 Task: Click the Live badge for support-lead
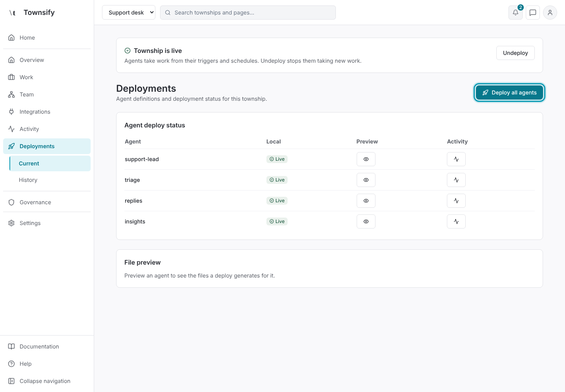point(277,159)
